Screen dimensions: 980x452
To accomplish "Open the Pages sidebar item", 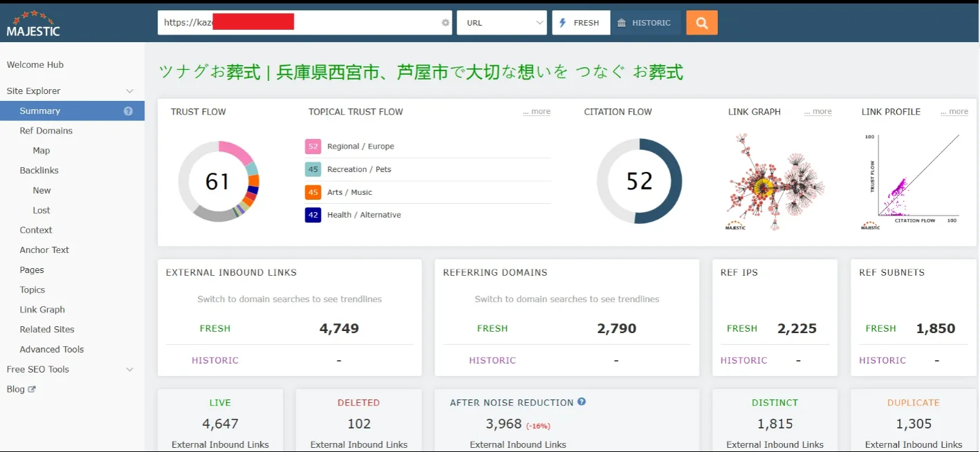I will click(x=32, y=270).
